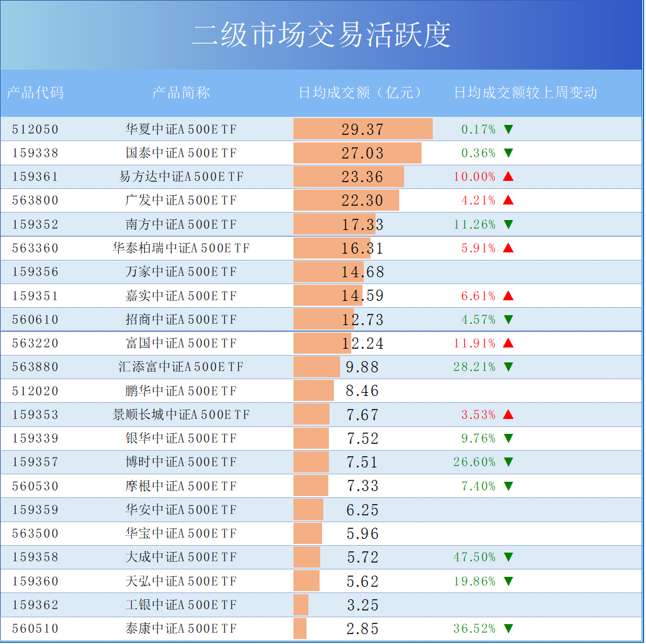Click the green down triangle beside 华夏's 0.17%
This screenshot has height=644, width=646.
507,129
